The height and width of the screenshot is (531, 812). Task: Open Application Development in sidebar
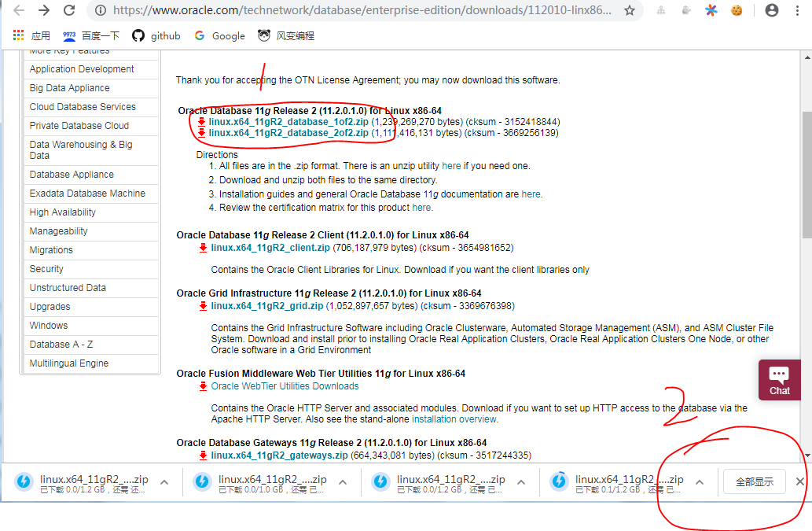pyautogui.click(x=90, y=69)
